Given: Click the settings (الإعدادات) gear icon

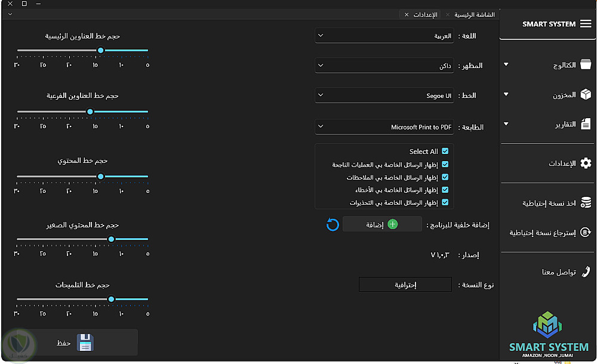Looking at the screenshot, I should point(586,163).
